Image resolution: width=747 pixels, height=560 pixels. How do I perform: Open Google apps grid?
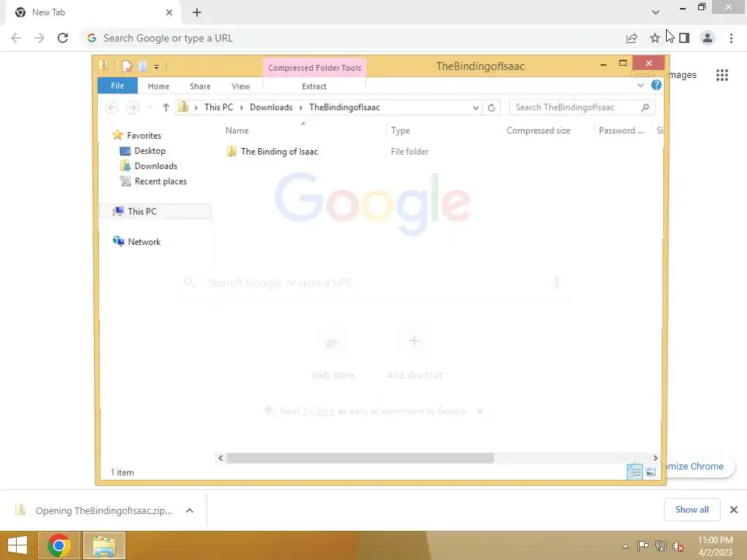pos(722,75)
